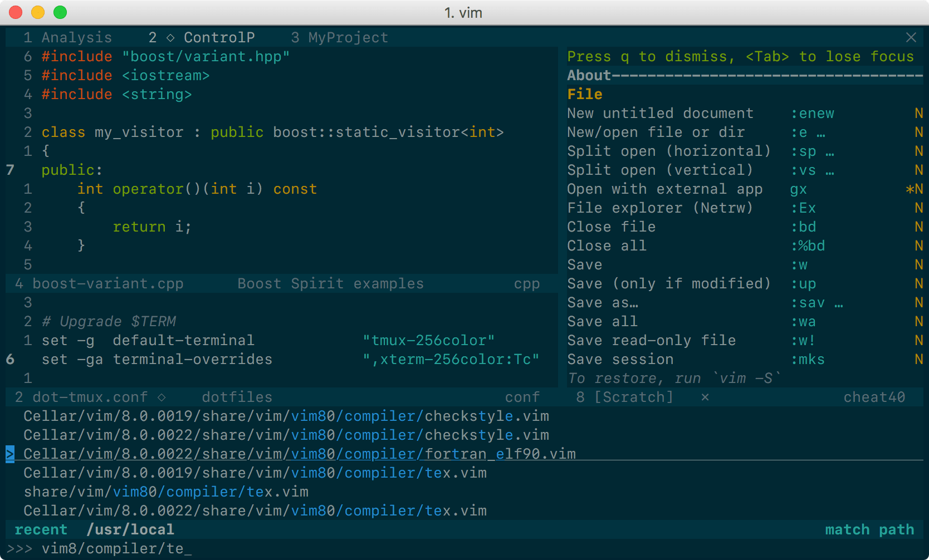This screenshot has height=560, width=929.
Task: Collapse the About section header
Action: click(x=588, y=75)
